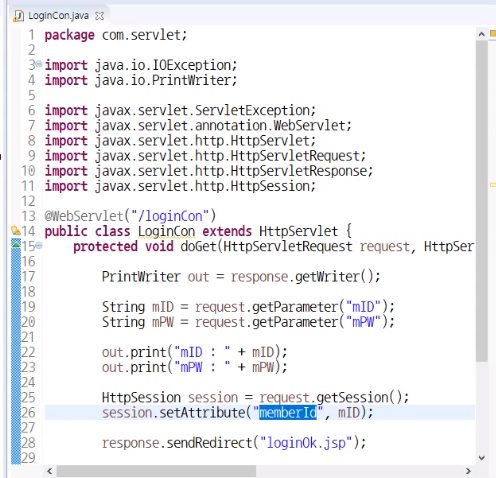Click horizontal scrollbar right arrow
The height and width of the screenshot is (478, 496).
pyautogui.click(x=468, y=471)
